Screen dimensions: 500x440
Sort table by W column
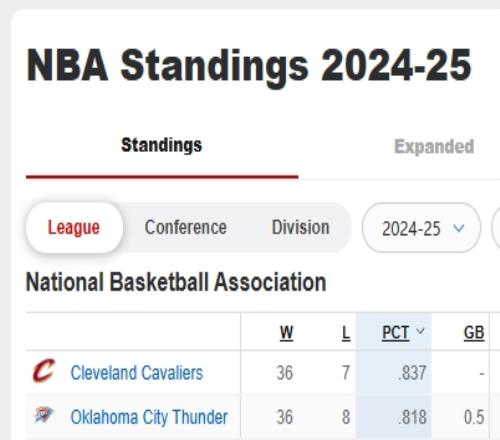(286, 333)
